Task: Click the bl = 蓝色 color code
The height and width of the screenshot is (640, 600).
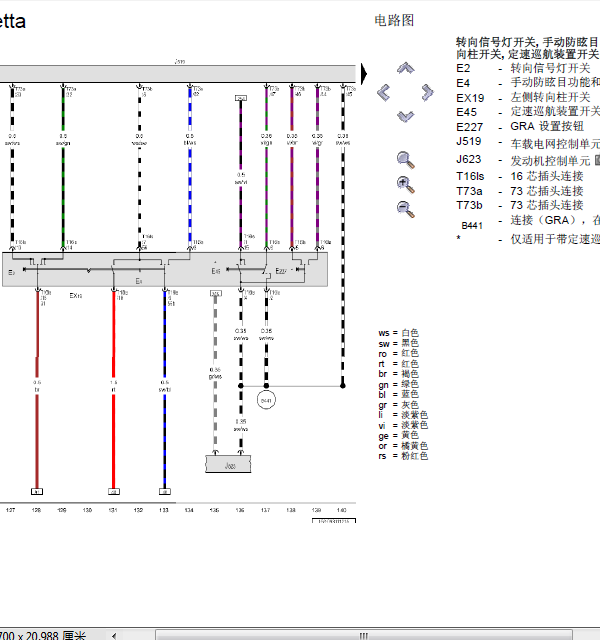Action: [x=399, y=394]
